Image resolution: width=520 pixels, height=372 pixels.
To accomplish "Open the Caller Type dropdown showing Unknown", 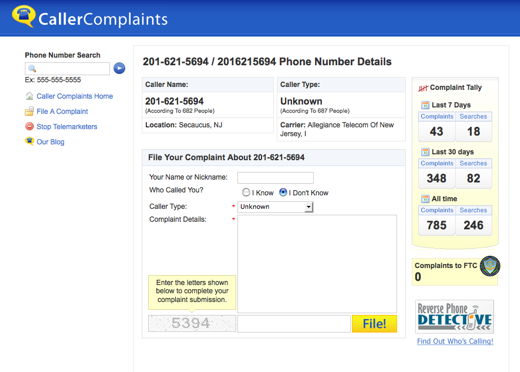I will pos(275,207).
